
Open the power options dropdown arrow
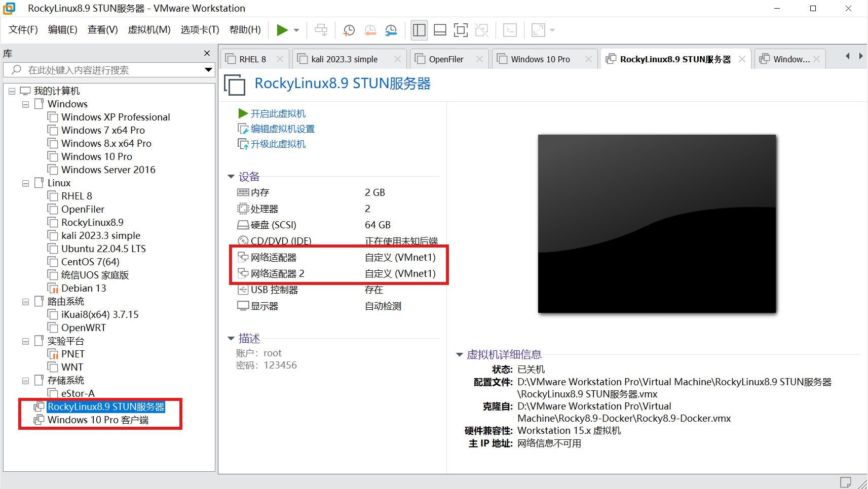296,30
